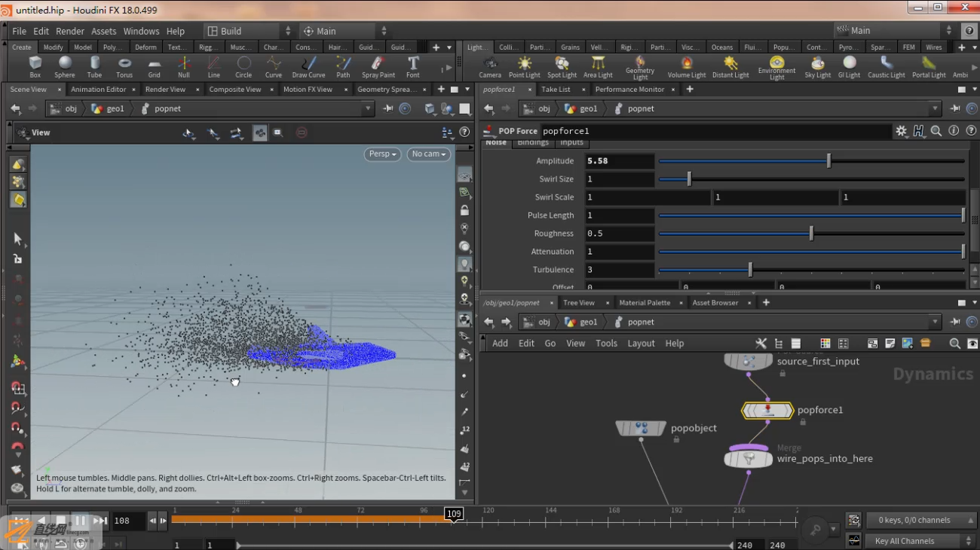
Task: Select the Sphere shelf tool
Action: (x=65, y=67)
